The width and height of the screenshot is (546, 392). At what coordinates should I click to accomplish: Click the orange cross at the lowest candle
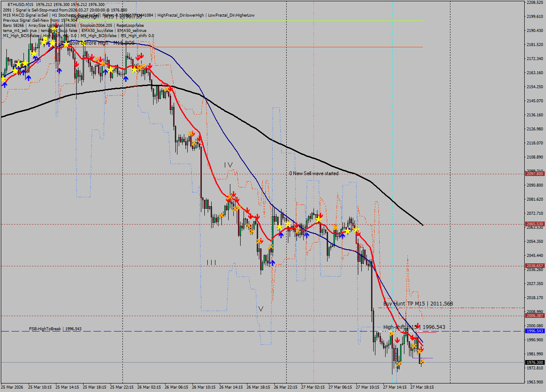398,364
